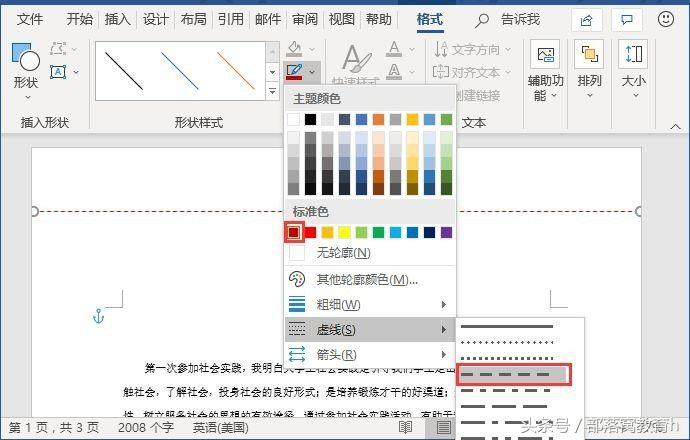Select the yellow standard color
This screenshot has width=690, height=440.
tap(344, 232)
